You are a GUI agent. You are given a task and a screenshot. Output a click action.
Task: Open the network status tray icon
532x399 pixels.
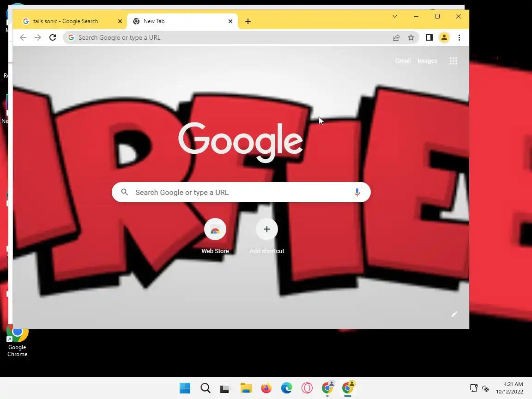[474, 388]
